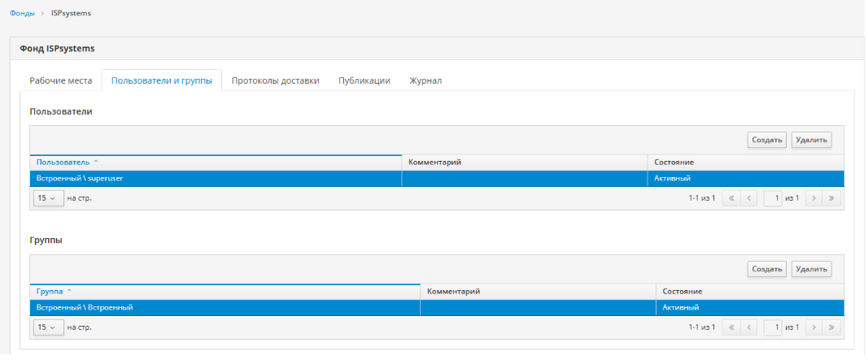Go to previous page in Пользователи table
Viewport: 868px width, 364px height.
click(748, 198)
